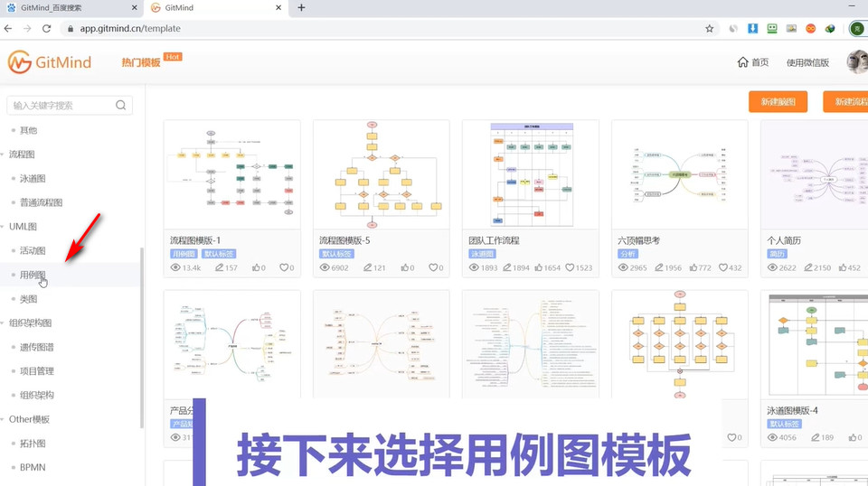The width and height of the screenshot is (868, 486).
Task: Open the 热门模板 Hot menu
Action: click(151, 61)
